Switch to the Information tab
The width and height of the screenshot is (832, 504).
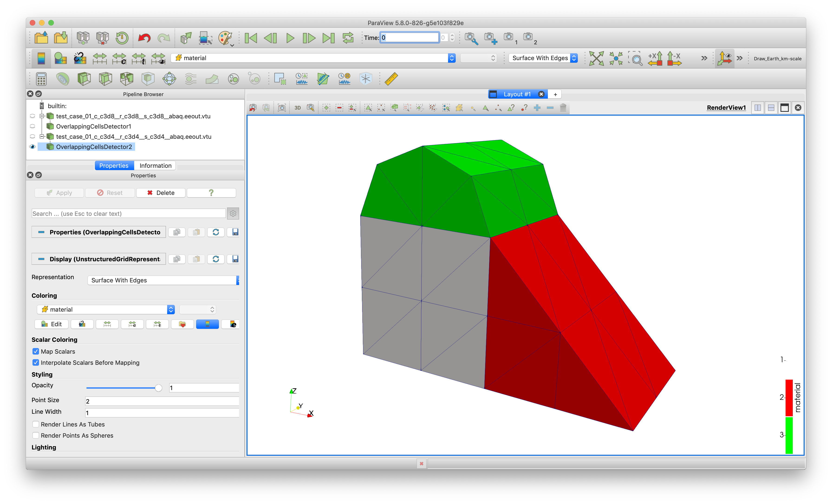tap(155, 165)
